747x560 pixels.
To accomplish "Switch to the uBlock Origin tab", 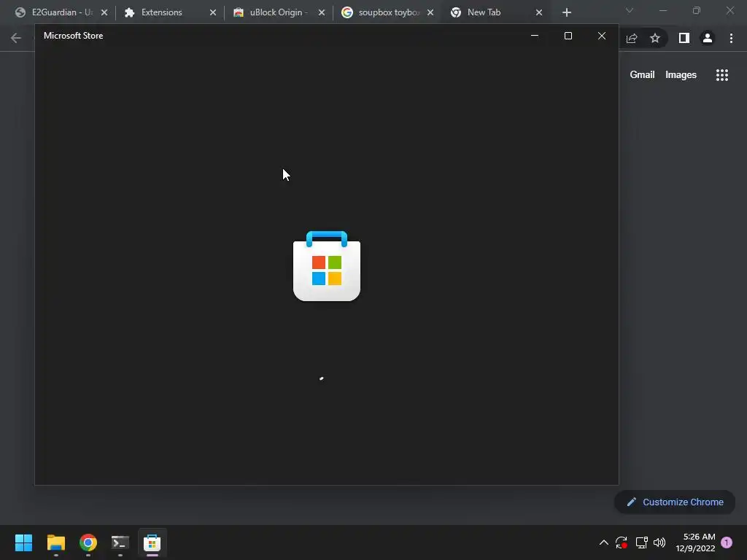I will tap(278, 12).
